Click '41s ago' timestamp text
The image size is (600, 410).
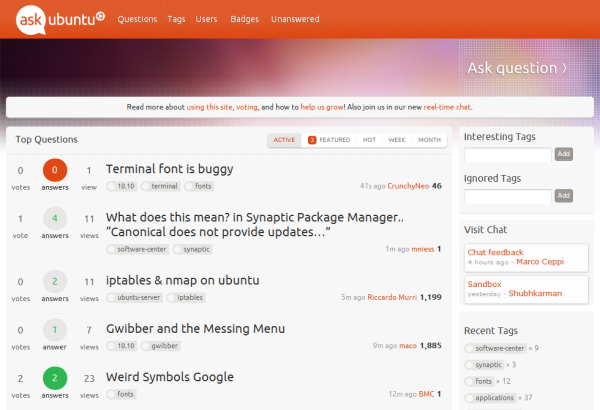click(372, 186)
